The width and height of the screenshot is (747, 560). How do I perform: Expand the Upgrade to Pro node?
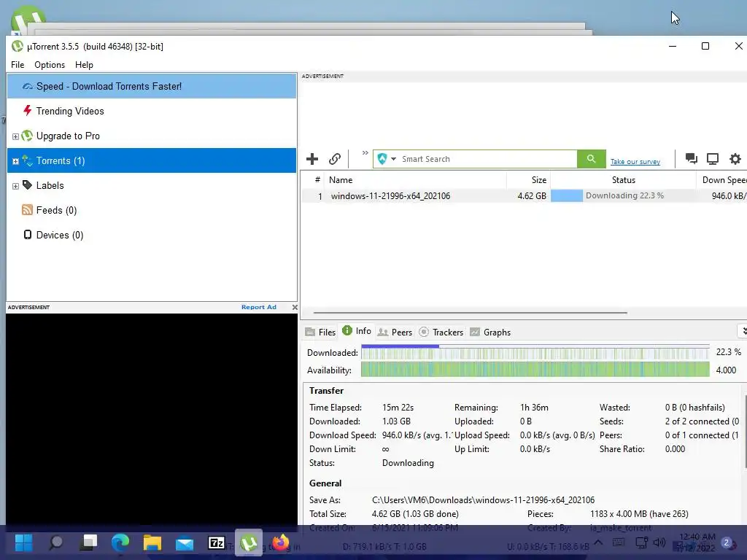point(15,136)
